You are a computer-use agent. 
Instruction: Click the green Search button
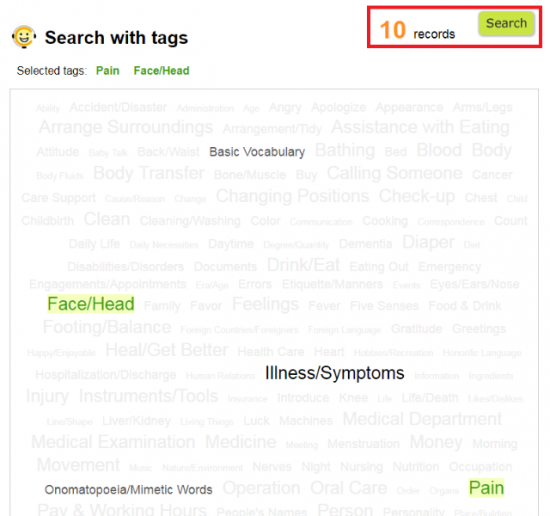click(x=506, y=24)
